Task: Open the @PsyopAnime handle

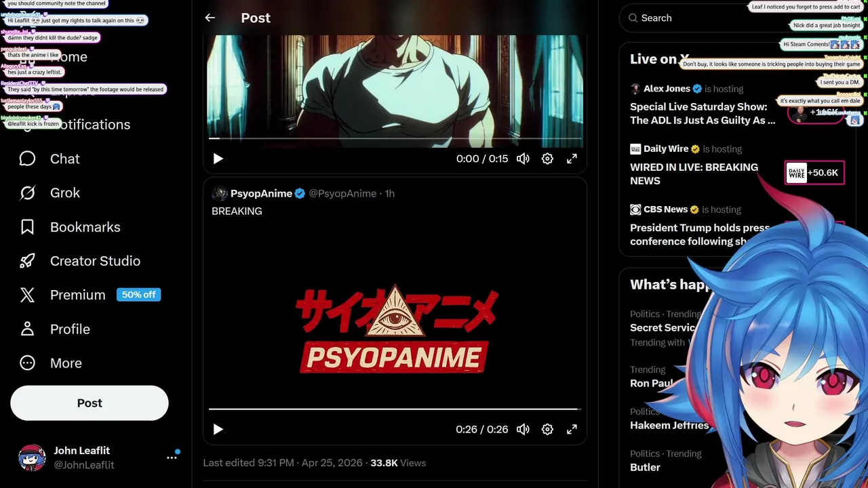Action: 342,193
